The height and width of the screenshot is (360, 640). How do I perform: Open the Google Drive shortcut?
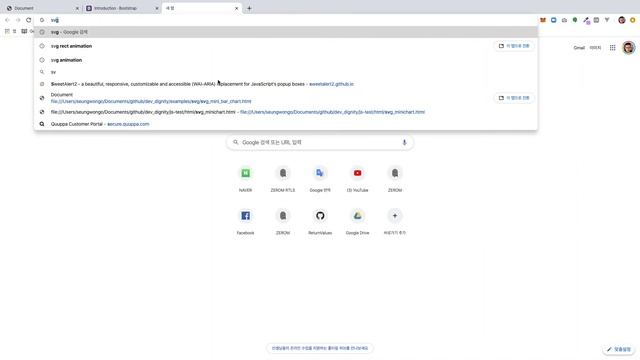tap(358, 221)
